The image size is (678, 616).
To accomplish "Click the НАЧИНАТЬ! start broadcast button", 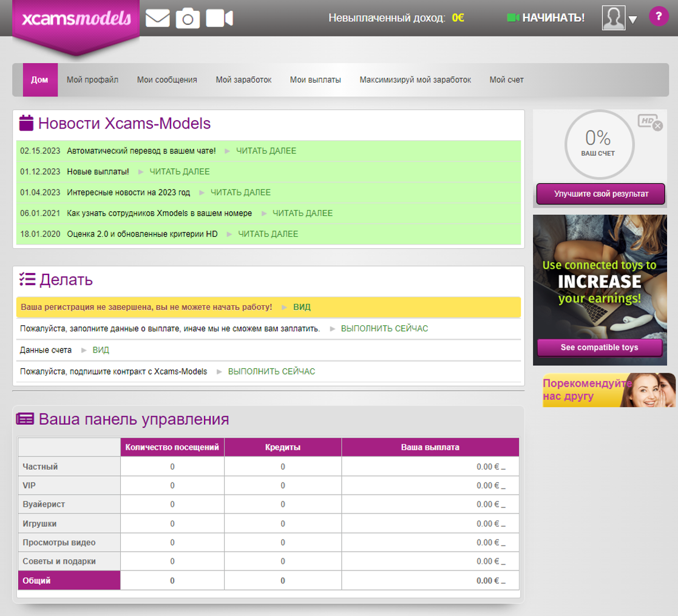I will [x=546, y=18].
